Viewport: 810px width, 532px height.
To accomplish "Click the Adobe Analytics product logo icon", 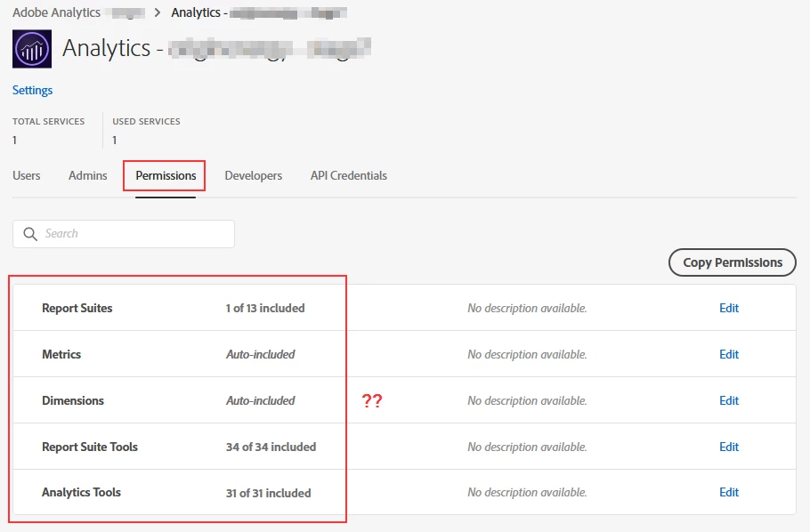I will (x=32, y=49).
